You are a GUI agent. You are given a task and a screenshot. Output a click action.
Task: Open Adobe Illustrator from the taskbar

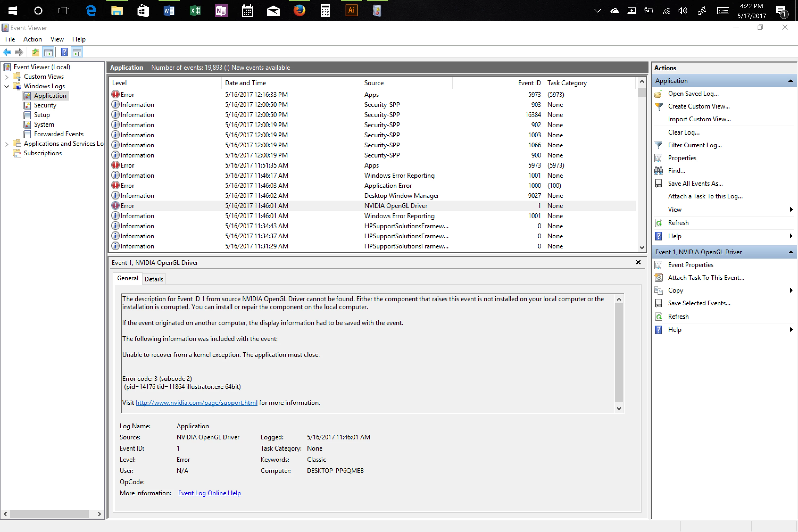tap(351, 11)
